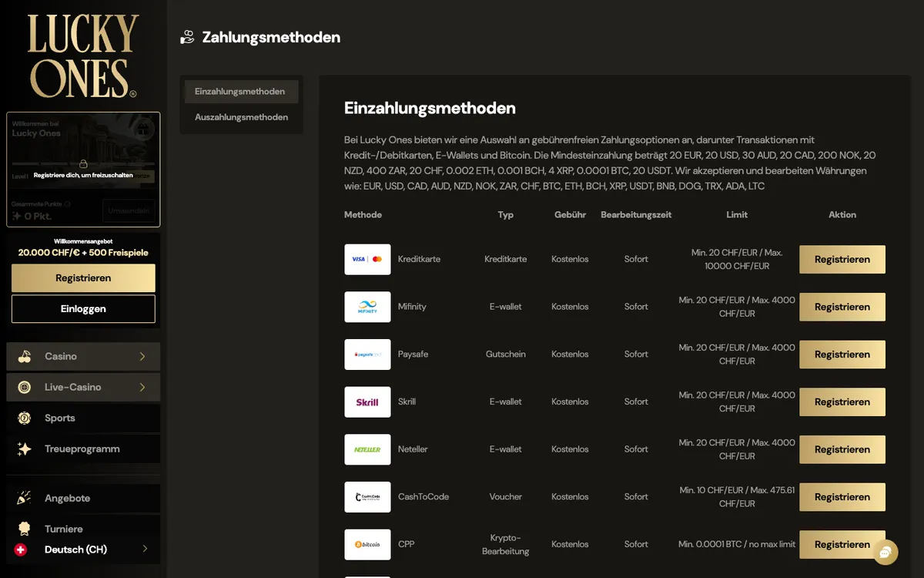Click the bitcoin CPP logo

point(367,544)
